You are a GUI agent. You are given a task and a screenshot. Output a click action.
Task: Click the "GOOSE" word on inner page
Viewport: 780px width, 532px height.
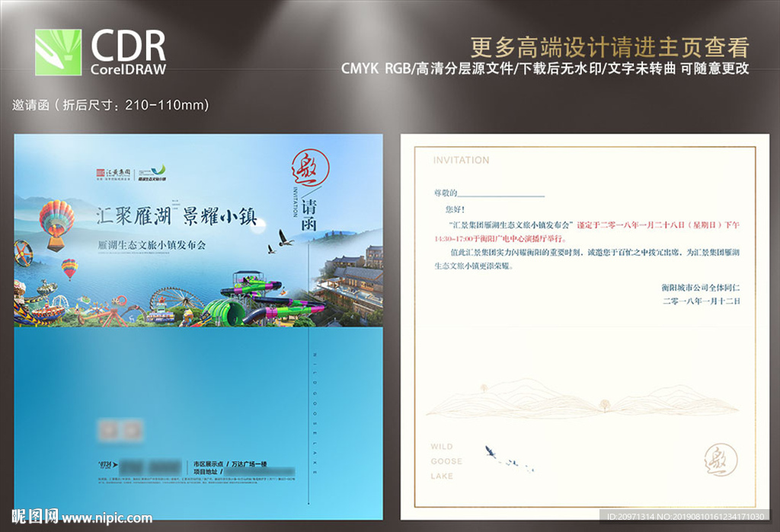446,461
